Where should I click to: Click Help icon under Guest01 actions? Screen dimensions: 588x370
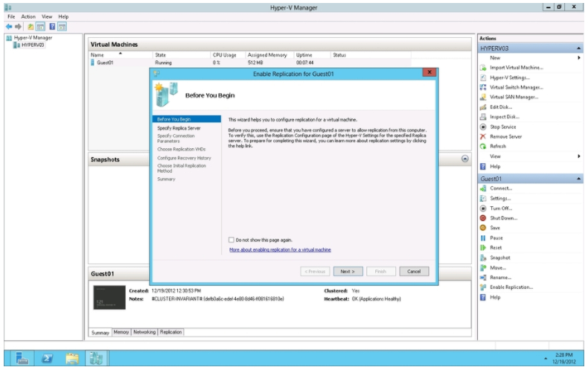point(483,297)
